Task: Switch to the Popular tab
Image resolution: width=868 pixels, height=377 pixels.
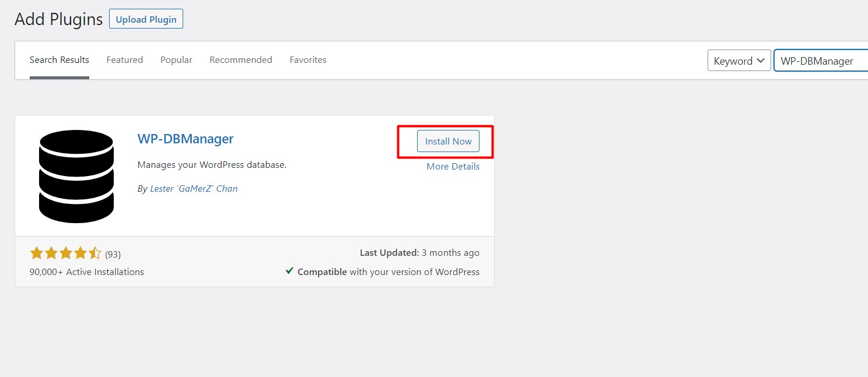Action: point(176,60)
